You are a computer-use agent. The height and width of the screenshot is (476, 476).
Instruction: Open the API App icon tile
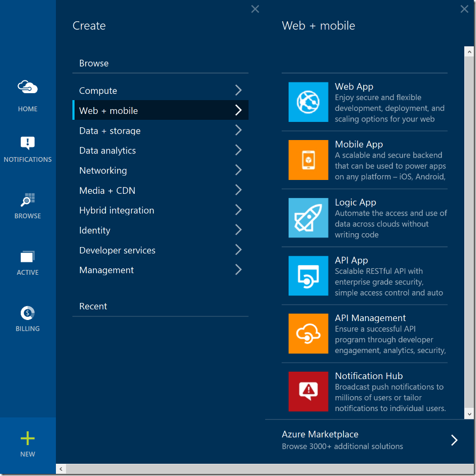[308, 276]
